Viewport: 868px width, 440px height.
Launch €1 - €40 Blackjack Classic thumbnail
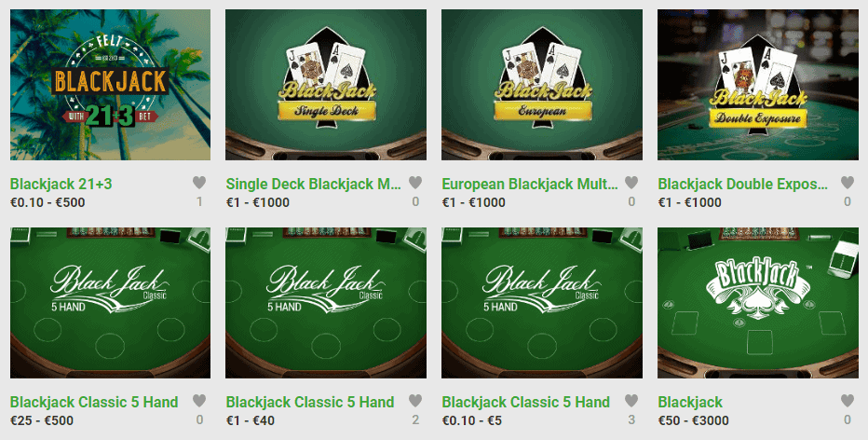(x=326, y=303)
